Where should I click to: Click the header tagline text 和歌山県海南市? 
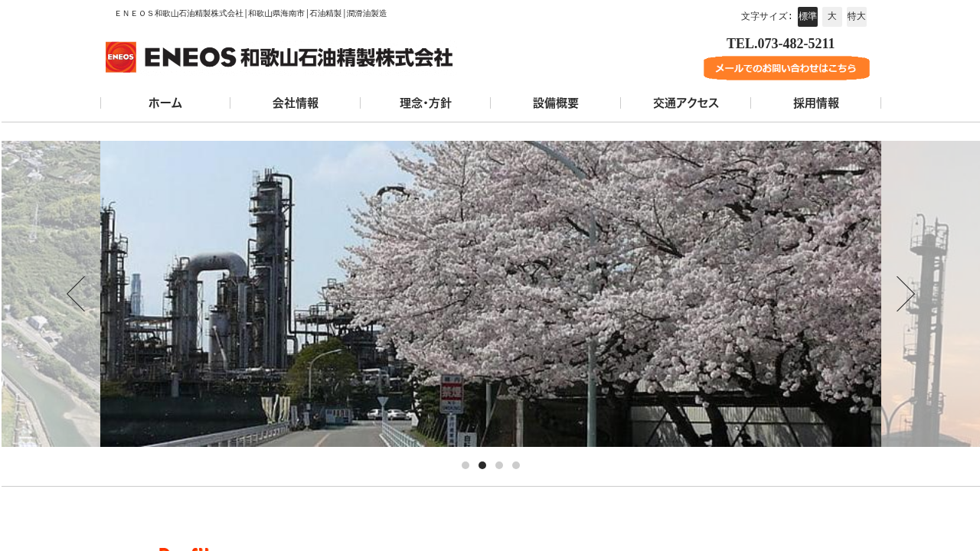click(276, 14)
